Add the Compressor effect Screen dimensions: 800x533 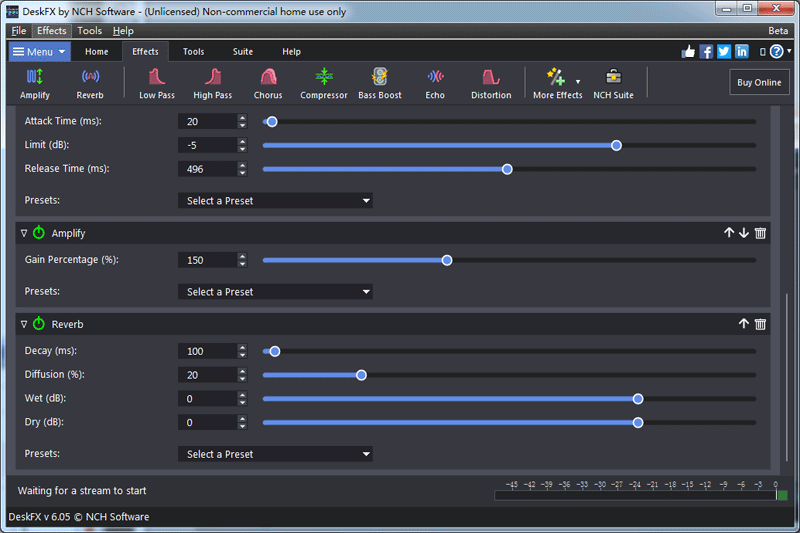coord(323,84)
